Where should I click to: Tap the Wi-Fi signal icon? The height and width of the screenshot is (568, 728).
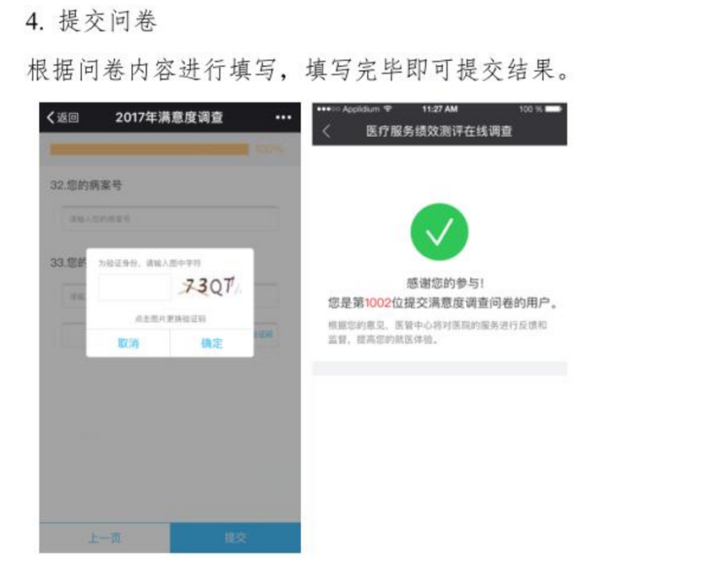point(388,109)
